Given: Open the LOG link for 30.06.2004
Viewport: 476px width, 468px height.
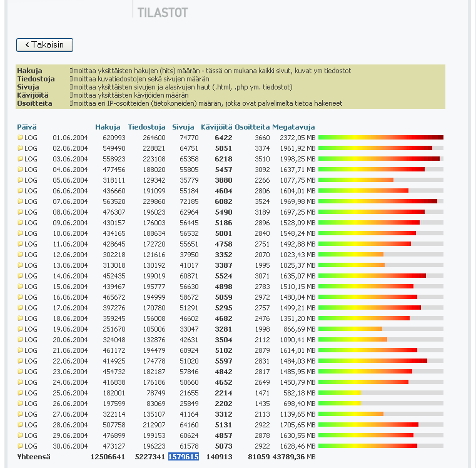Looking at the screenshot, I should (x=31, y=446).
